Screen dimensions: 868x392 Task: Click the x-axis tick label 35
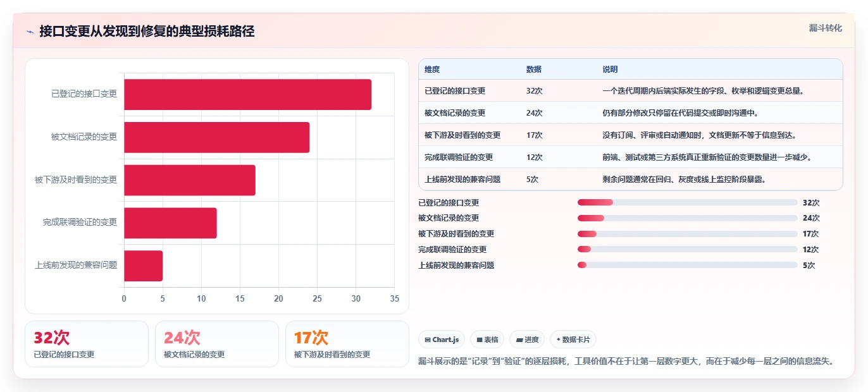[x=395, y=299]
